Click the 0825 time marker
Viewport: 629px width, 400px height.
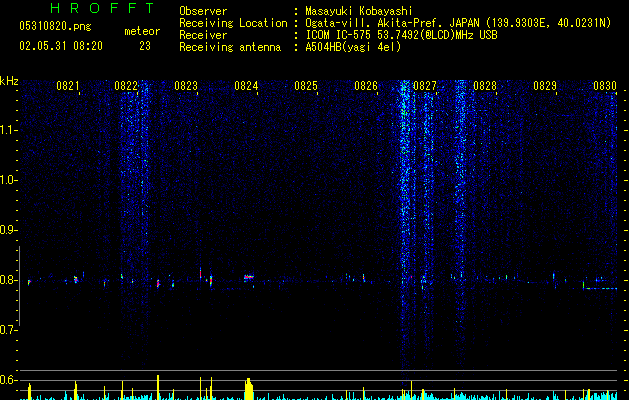click(306, 86)
